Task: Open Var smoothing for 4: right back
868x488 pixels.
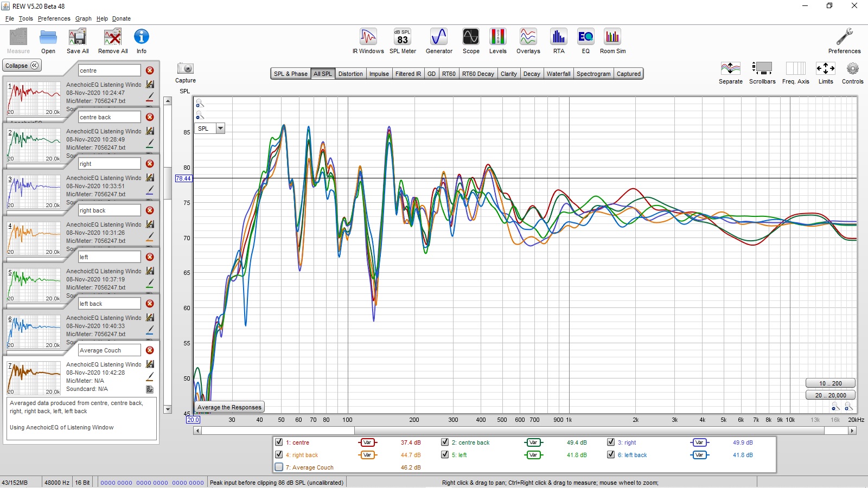Action: point(367,455)
